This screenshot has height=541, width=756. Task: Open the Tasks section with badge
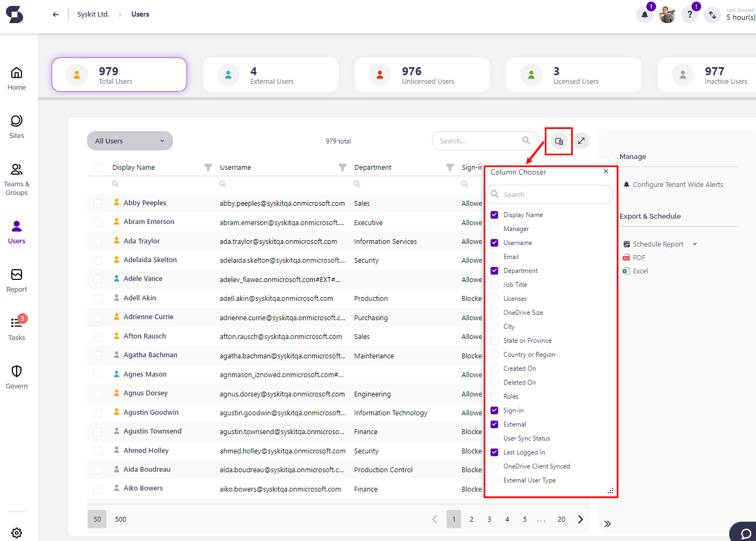pos(17,329)
